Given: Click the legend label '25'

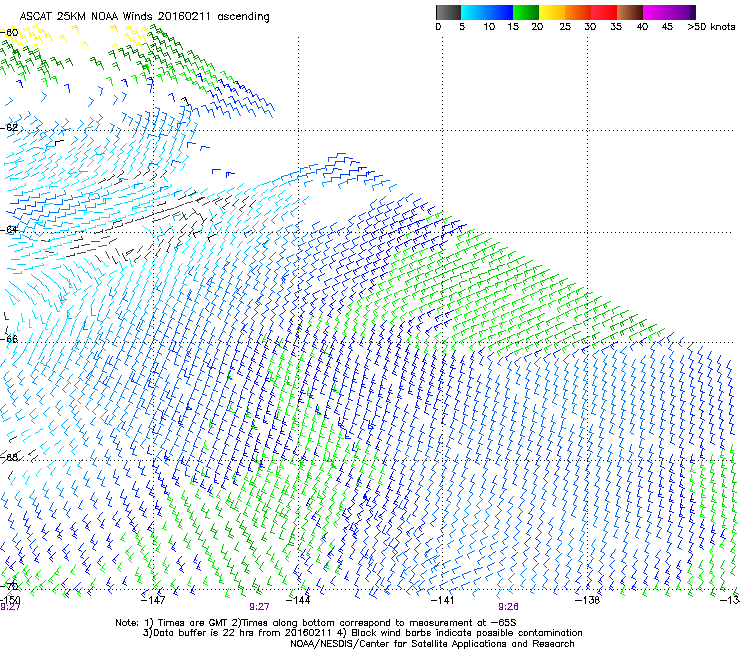Looking at the screenshot, I should (565, 27).
